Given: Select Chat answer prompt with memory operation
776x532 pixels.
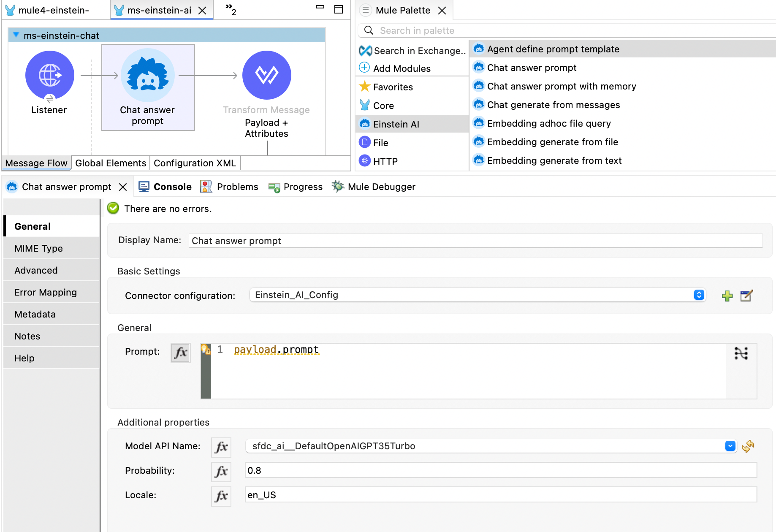Looking at the screenshot, I should click(561, 86).
